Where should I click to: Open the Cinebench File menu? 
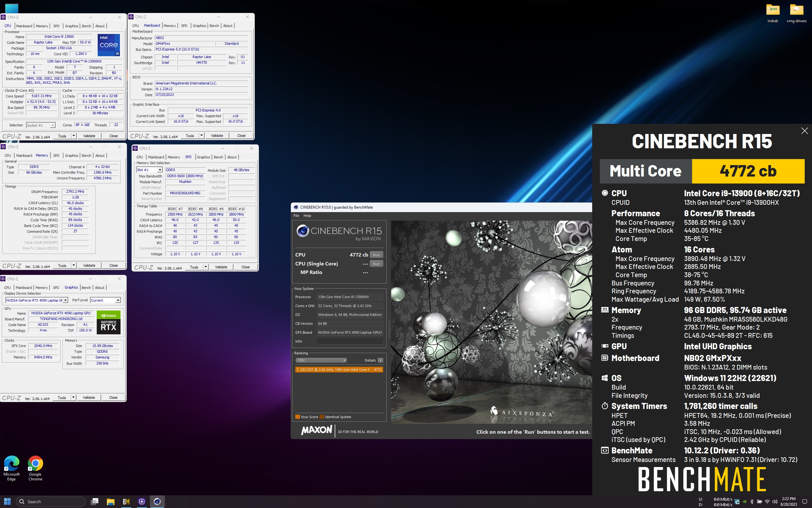(x=296, y=216)
